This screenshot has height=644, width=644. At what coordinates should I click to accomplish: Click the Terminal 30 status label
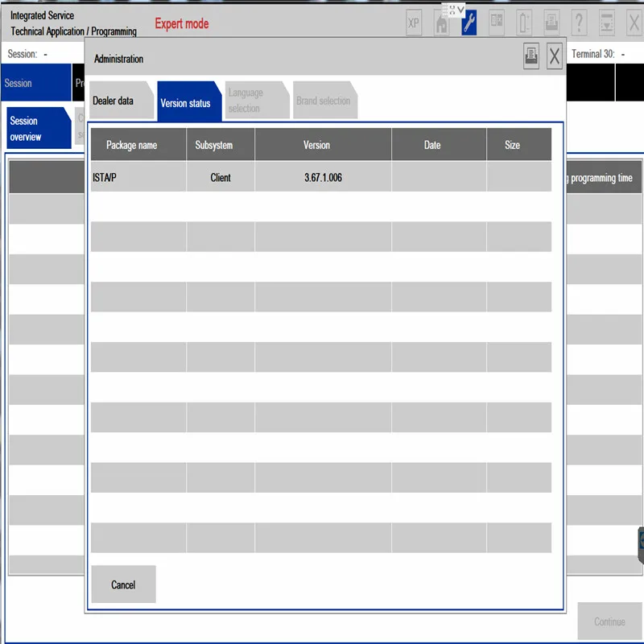pyautogui.click(x=598, y=54)
